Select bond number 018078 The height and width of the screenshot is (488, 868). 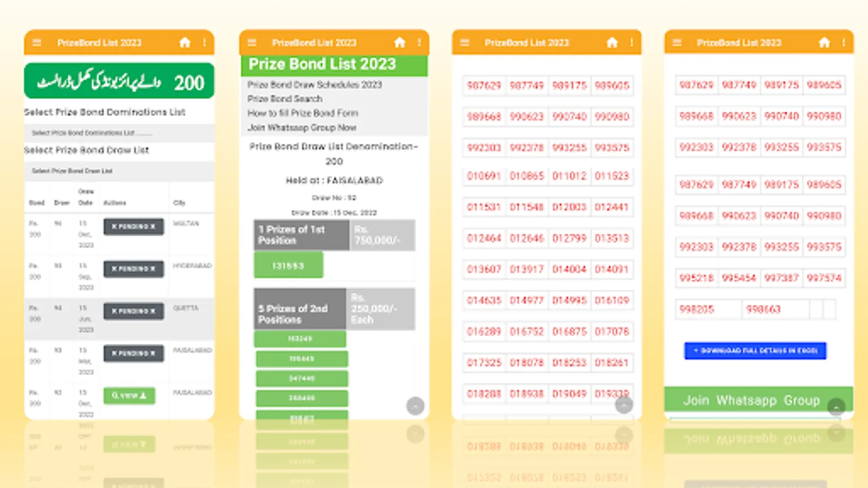pos(526,362)
